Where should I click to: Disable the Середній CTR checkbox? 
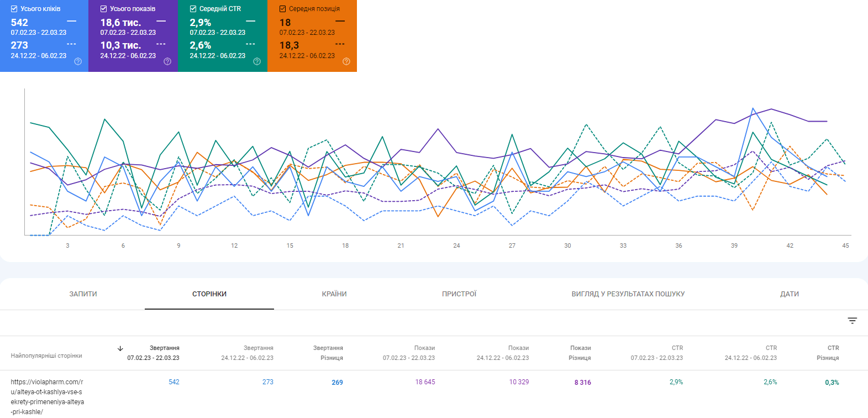[x=193, y=9]
